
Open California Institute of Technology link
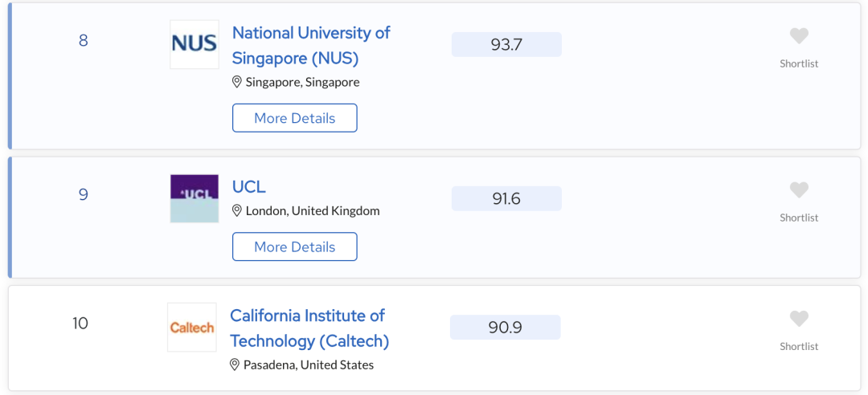pos(309,328)
